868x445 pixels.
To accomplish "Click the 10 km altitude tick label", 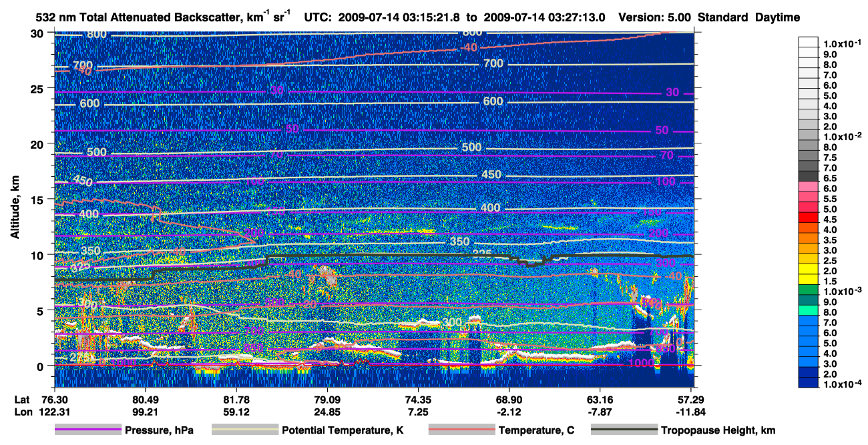I will click(x=36, y=255).
